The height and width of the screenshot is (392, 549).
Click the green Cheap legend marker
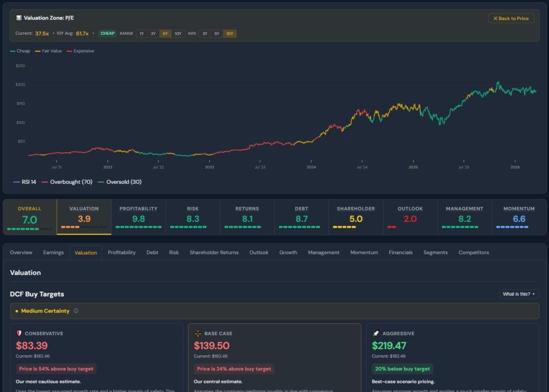tap(12, 51)
